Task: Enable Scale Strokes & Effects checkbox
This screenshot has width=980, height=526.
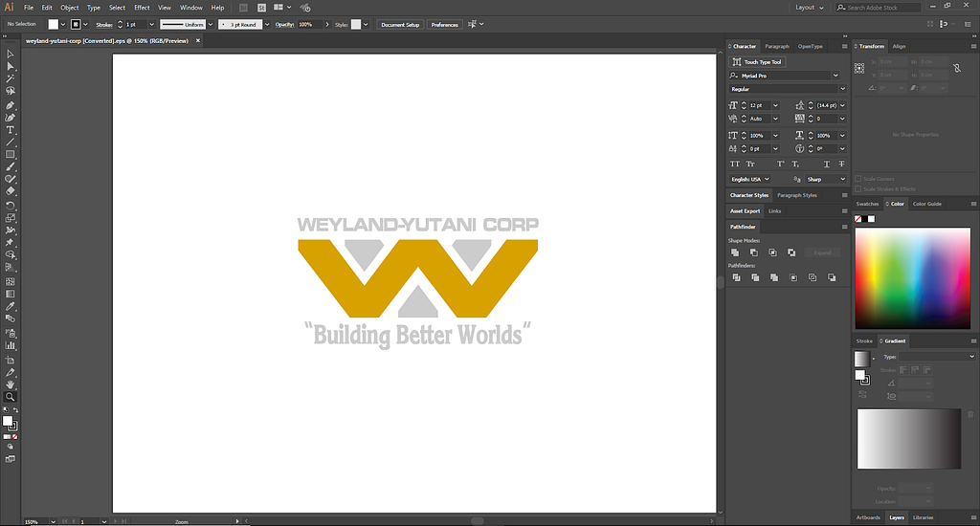Action: point(858,188)
